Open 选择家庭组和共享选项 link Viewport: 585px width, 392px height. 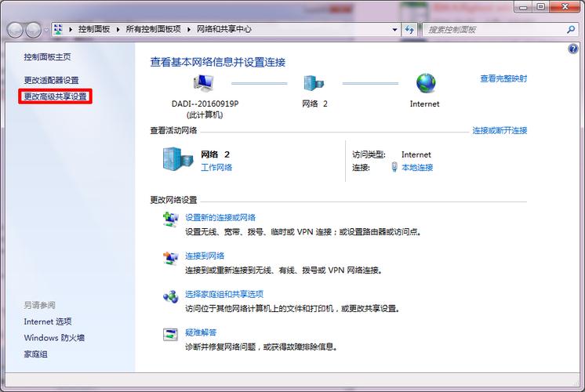pyautogui.click(x=224, y=294)
